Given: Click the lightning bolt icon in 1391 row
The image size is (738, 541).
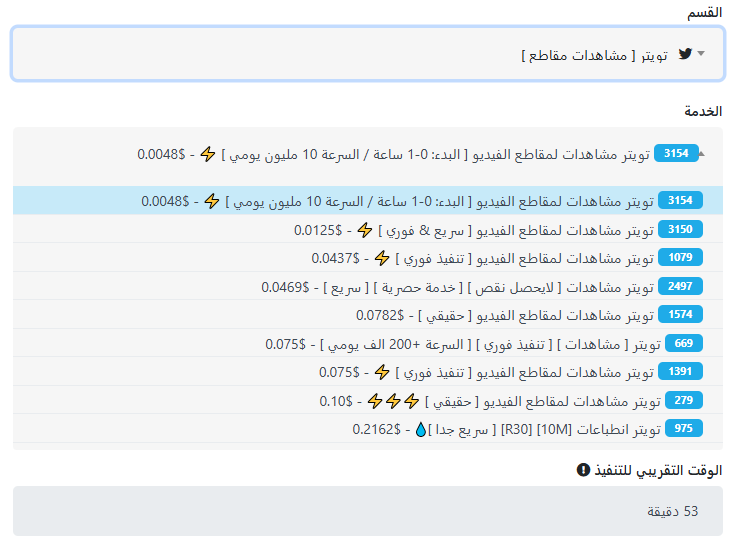Looking at the screenshot, I should (382, 372).
